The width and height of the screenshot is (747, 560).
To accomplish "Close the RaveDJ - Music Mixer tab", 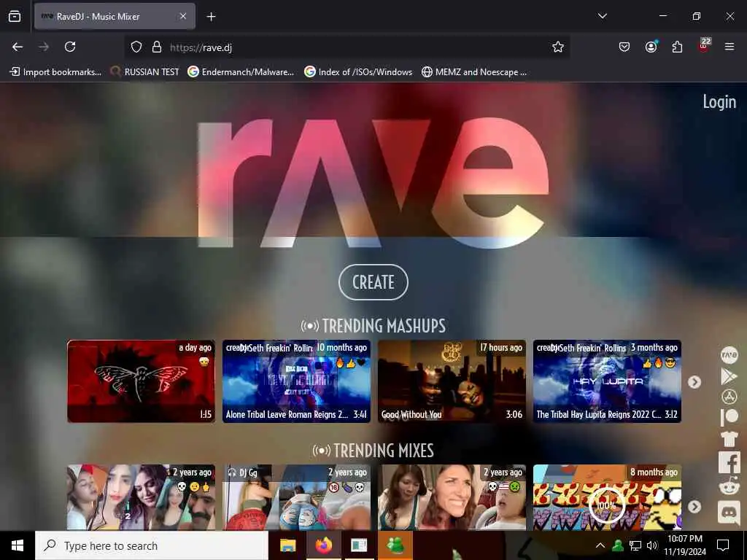I will [183, 16].
